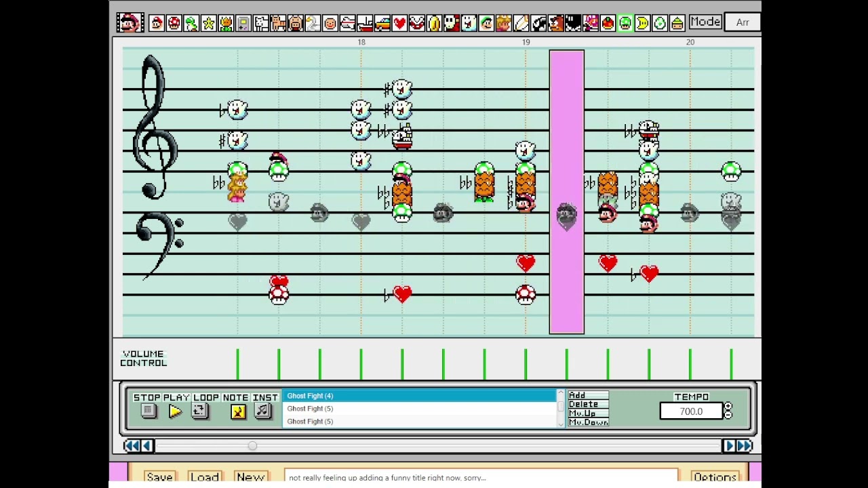
Task: Select the Star instrument
Action: (209, 24)
